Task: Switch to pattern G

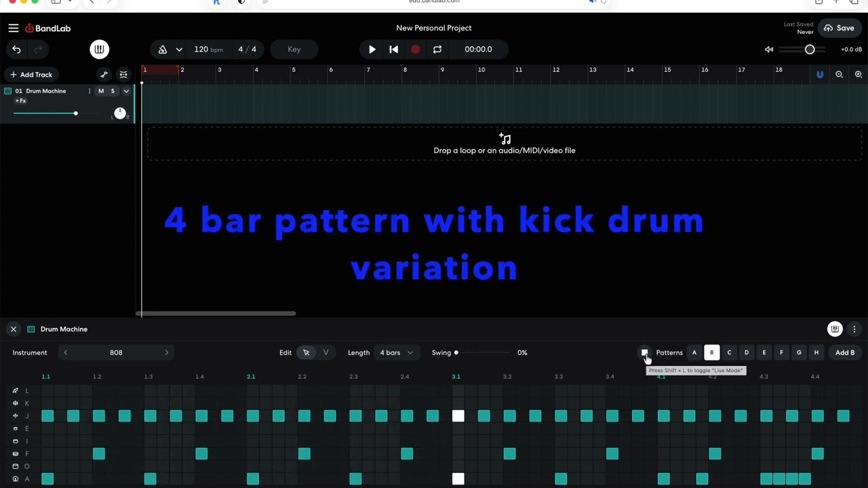Action: 799,352
